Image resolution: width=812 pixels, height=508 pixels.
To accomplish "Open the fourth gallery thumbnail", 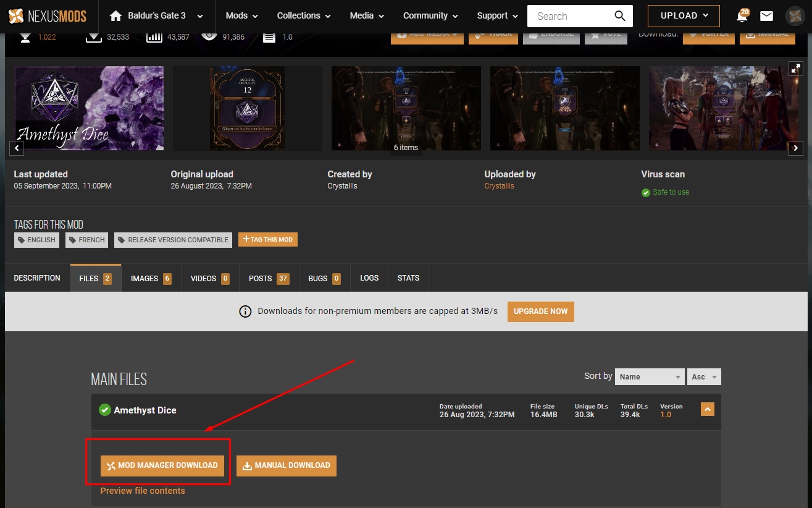I will [565, 108].
